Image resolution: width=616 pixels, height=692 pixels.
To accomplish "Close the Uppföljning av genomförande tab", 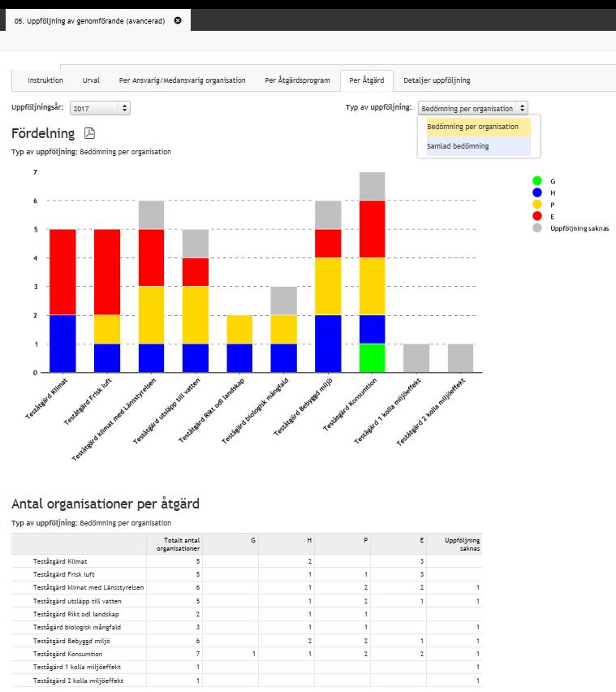I will coord(178,20).
